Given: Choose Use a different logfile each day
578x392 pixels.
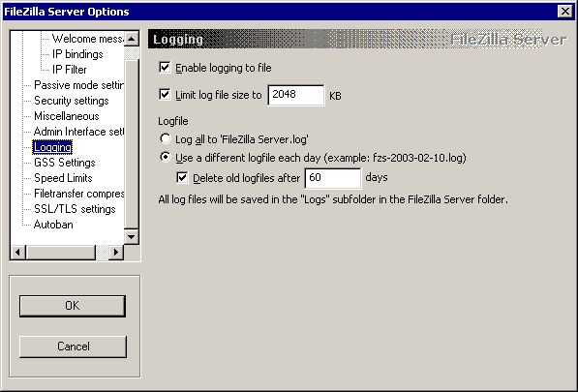Looking at the screenshot, I should point(166,158).
